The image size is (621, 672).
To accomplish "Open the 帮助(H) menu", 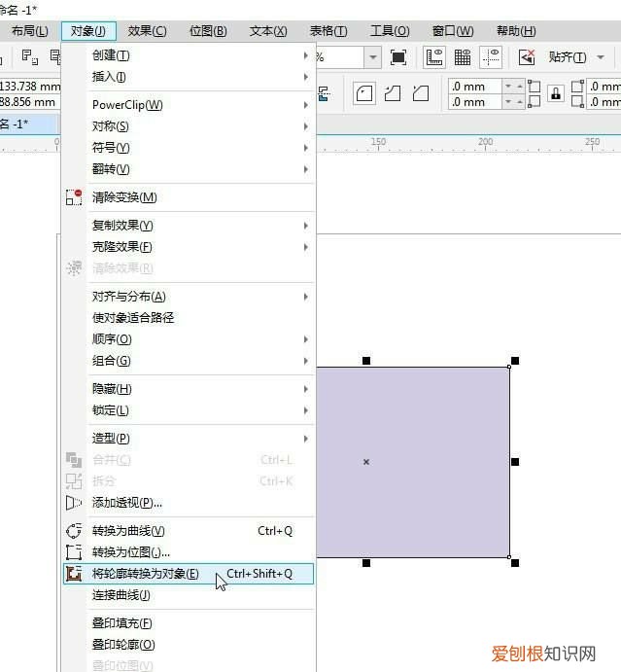I will [516, 31].
